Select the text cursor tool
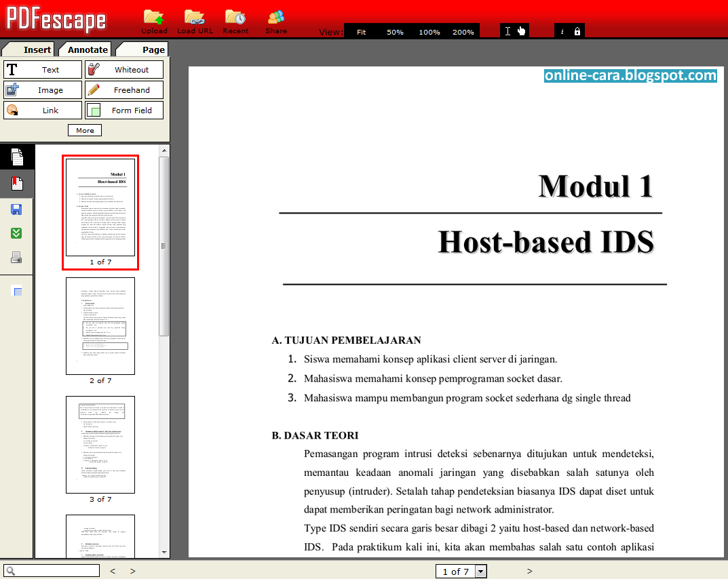The width and height of the screenshot is (728, 579). click(507, 31)
